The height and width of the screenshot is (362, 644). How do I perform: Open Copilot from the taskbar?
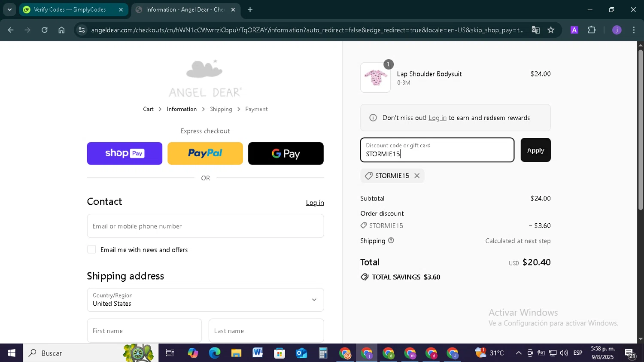[x=193, y=353]
